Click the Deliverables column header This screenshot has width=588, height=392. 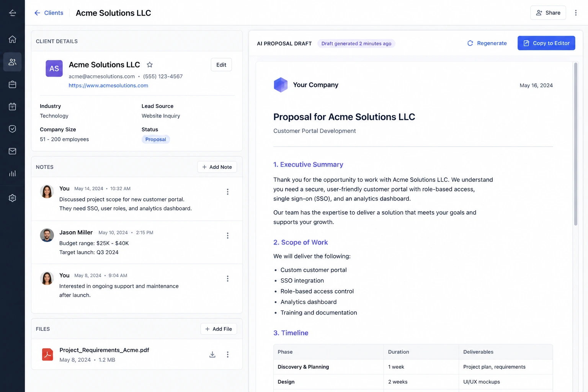click(506, 352)
